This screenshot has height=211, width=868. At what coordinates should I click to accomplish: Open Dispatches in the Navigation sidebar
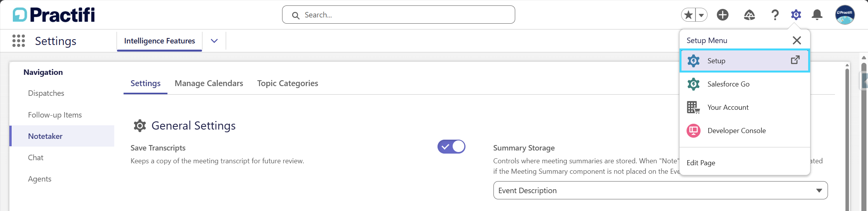(x=46, y=93)
